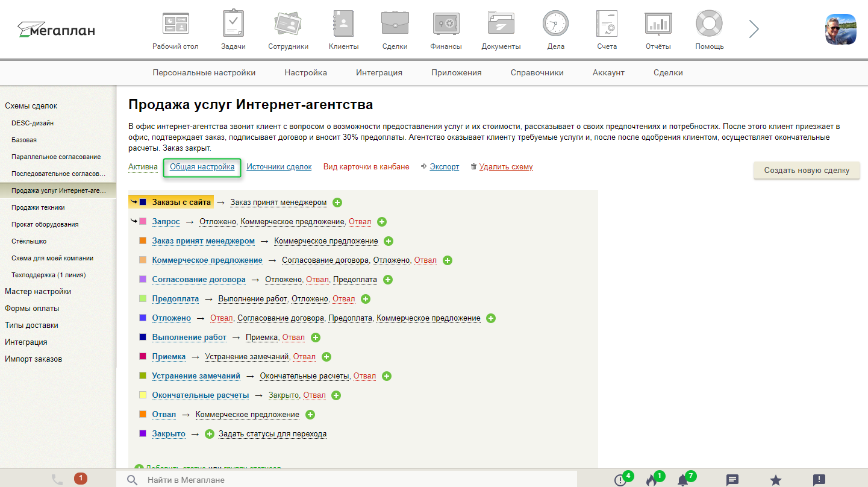Click the star favorites icon
This screenshot has width=868, height=487.
tap(776, 480)
